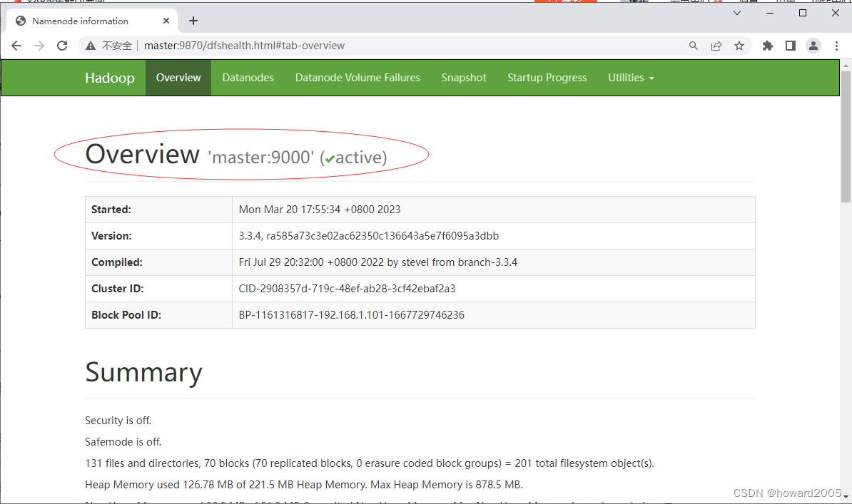Close the browser window

point(836,13)
